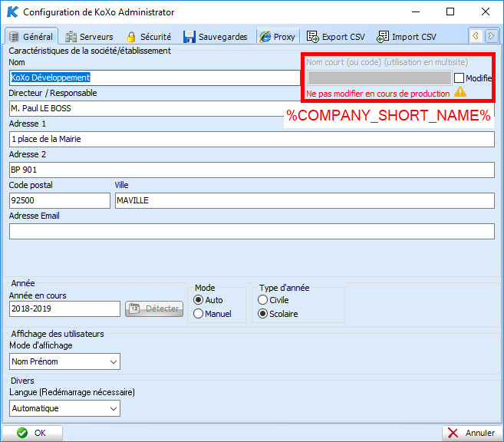This screenshot has height=442, width=504.
Task: Open the Mode d'affichage dropdown
Action: point(64,361)
